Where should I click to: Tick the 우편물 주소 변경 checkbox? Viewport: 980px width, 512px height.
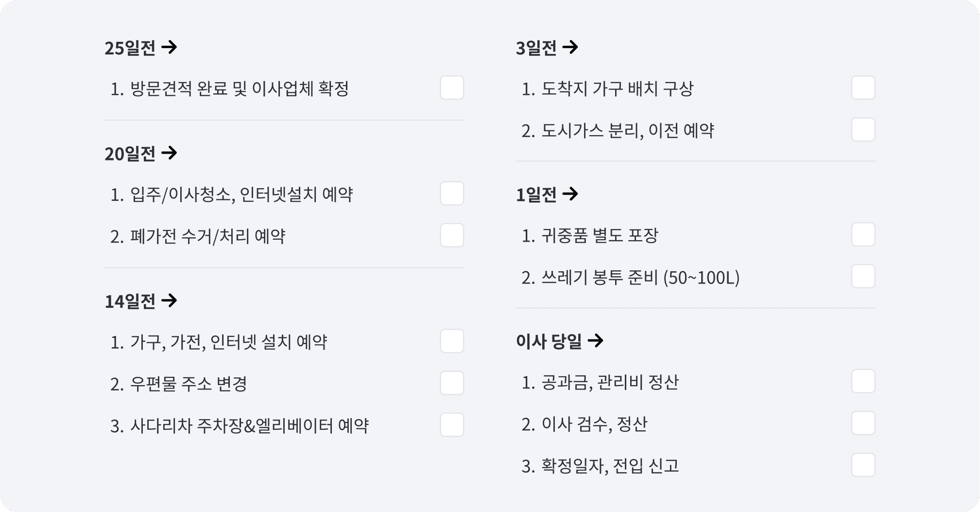452,383
